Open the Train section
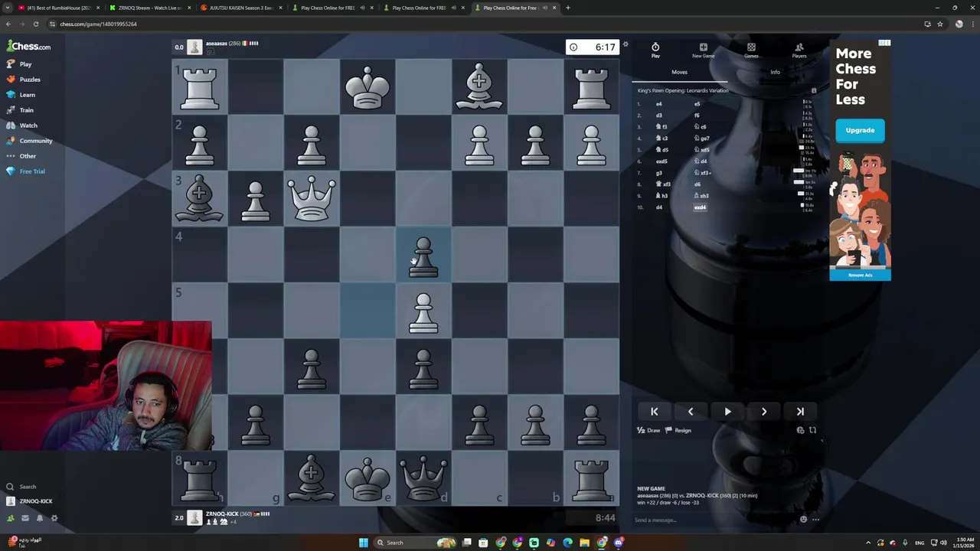Viewport: 980px width, 551px height. [20, 110]
